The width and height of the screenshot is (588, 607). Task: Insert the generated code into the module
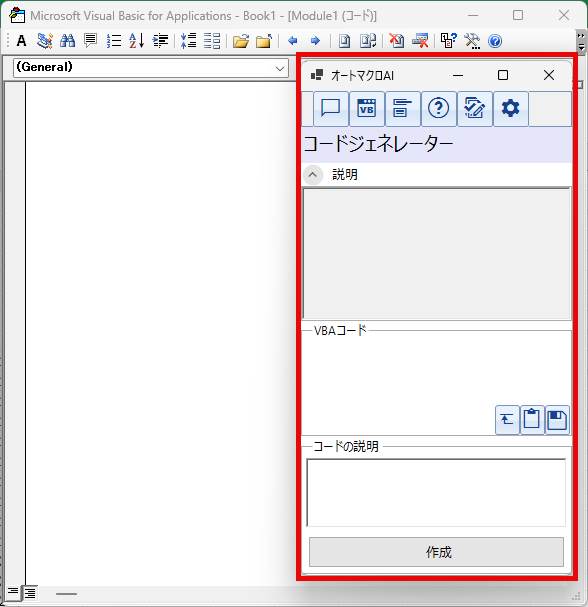point(507,420)
